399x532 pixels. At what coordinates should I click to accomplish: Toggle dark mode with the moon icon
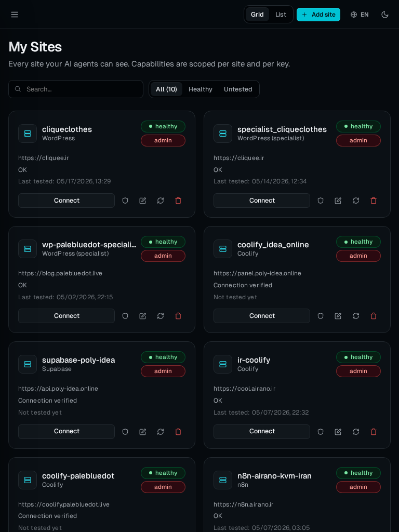click(385, 15)
